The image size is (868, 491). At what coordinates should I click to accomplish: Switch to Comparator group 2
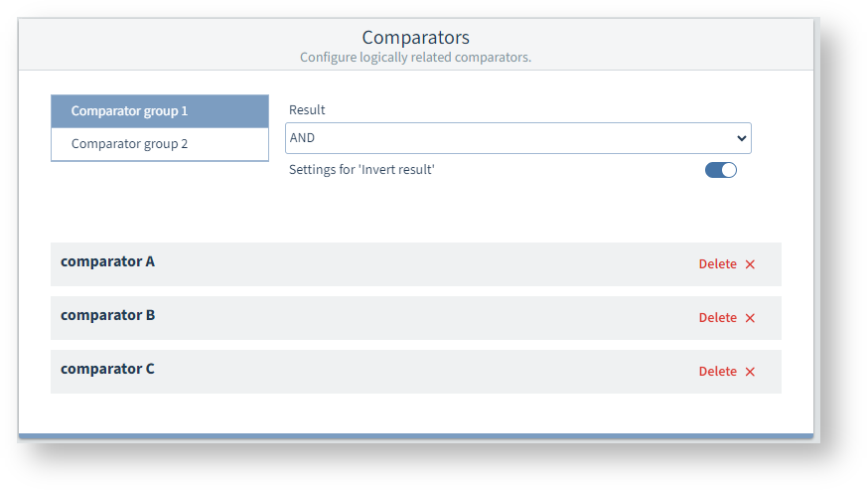159,144
